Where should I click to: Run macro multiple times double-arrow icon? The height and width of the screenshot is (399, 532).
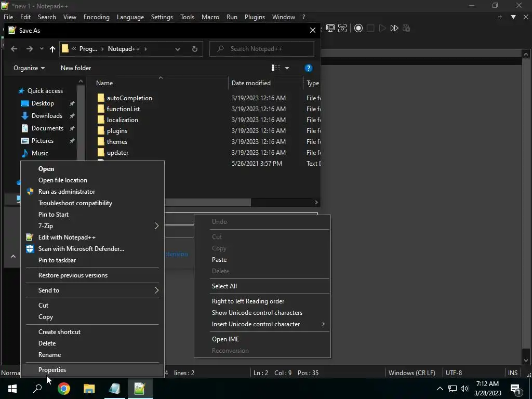tap(394, 28)
